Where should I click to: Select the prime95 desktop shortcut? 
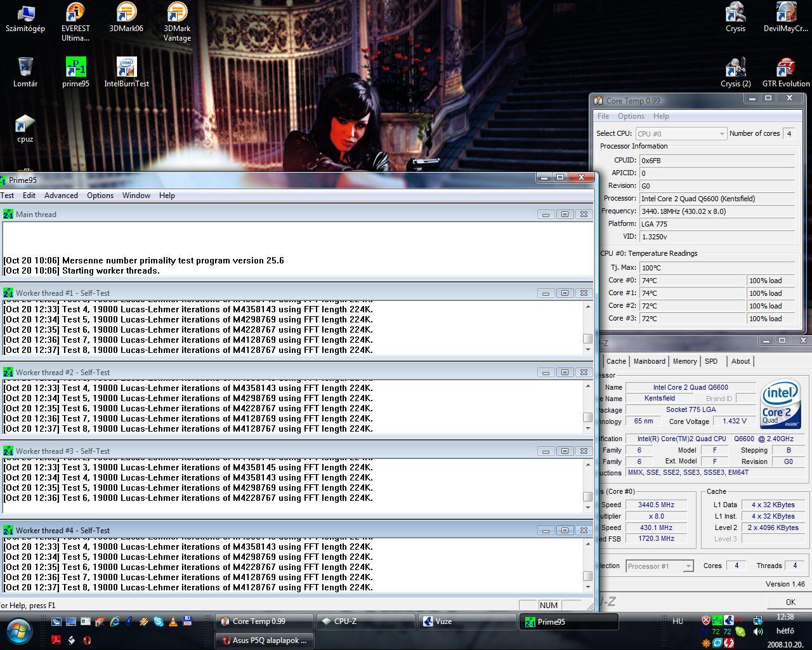point(75,72)
